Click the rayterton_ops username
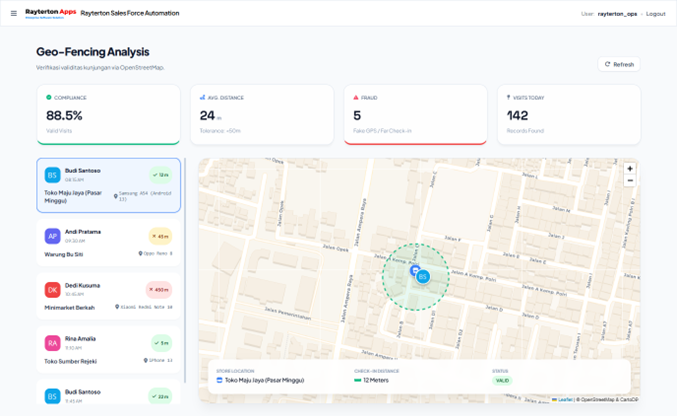Screen dimensions: 677x416 (x=617, y=14)
